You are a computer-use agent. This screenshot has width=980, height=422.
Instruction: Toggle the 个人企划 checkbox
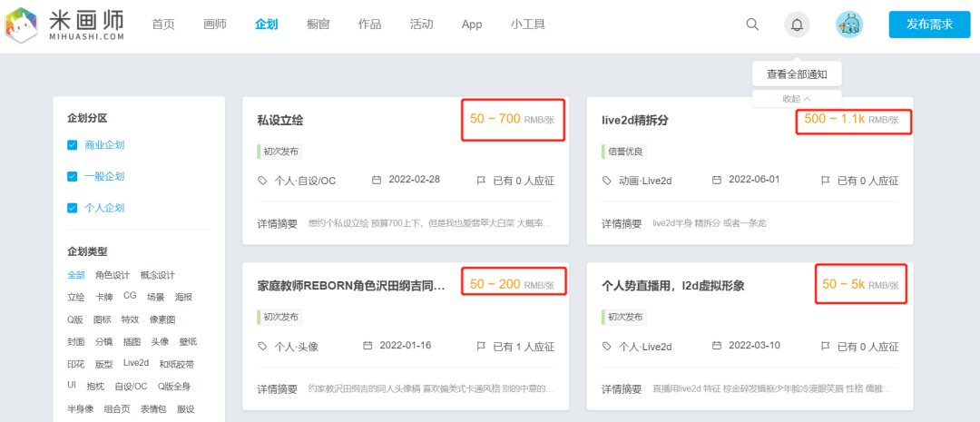tap(73, 208)
